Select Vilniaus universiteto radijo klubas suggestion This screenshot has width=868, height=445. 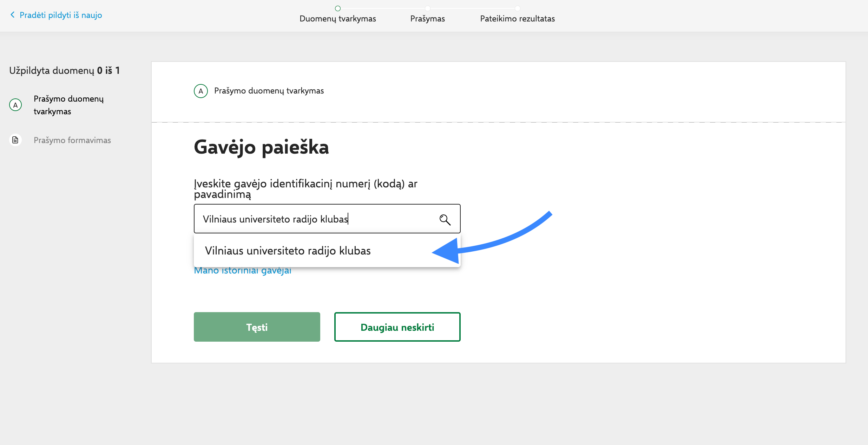288,251
